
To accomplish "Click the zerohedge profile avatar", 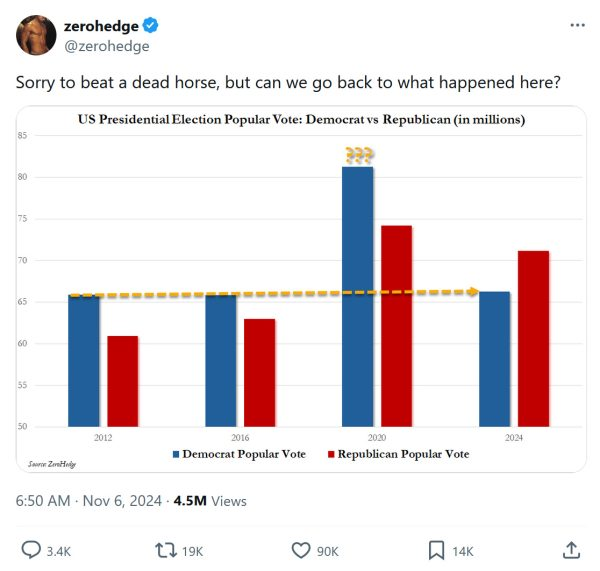I will pyautogui.click(x=36, y=35).
